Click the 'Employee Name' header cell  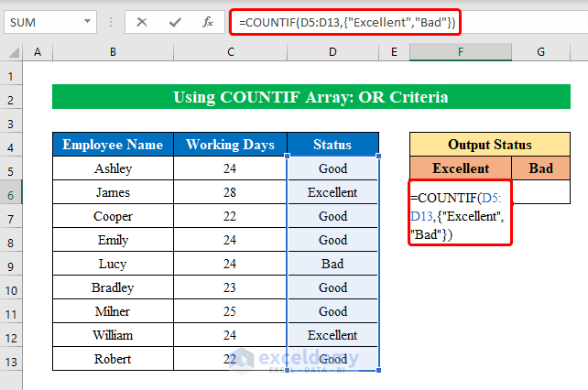coord(113,145)
